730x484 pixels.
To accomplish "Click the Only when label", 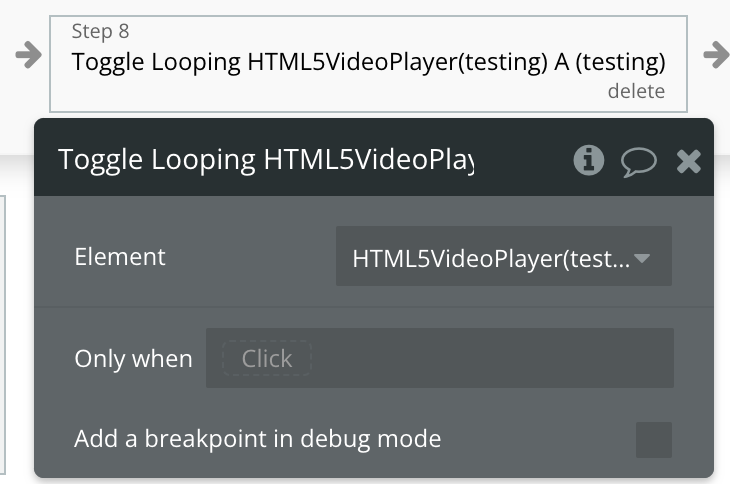I will click(x=133, y=359).
